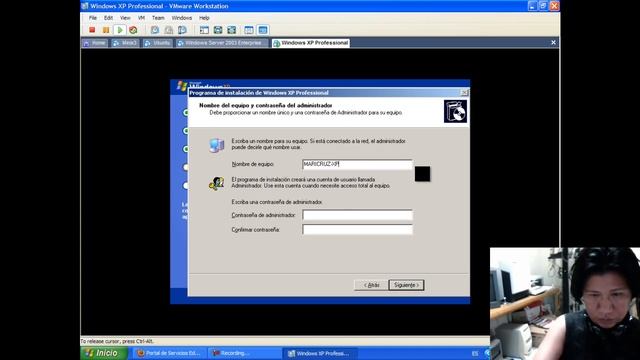Viewport: 640px width, 360px height.
Task: Click the Full Screen mode icon
Action: click(231, 30)
